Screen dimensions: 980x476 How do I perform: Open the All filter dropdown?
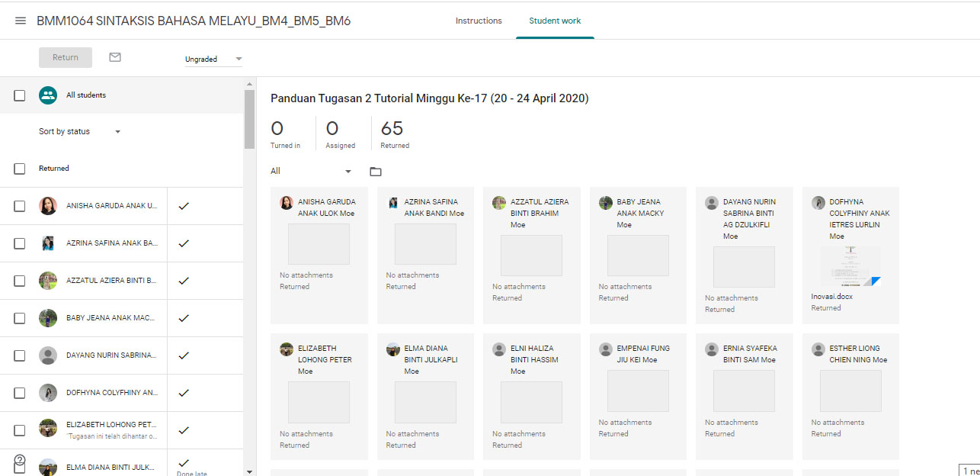pos(311,172)
